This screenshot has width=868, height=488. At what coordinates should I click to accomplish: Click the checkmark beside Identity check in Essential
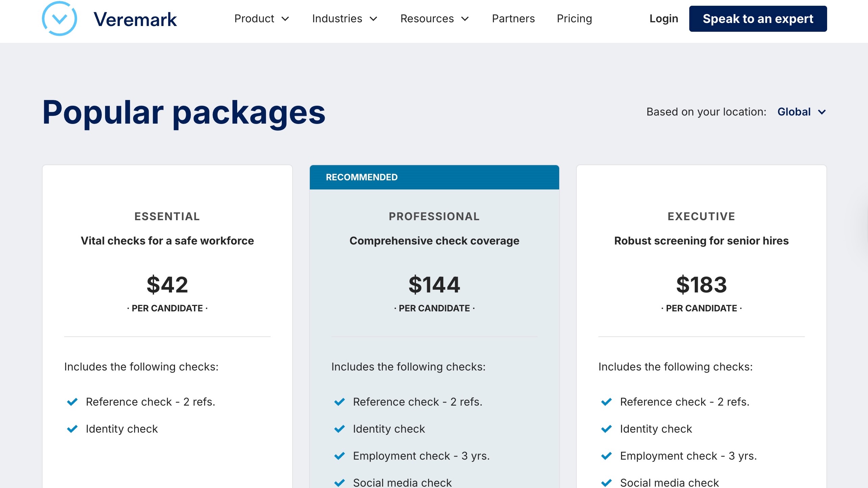(x=72, y=429)
